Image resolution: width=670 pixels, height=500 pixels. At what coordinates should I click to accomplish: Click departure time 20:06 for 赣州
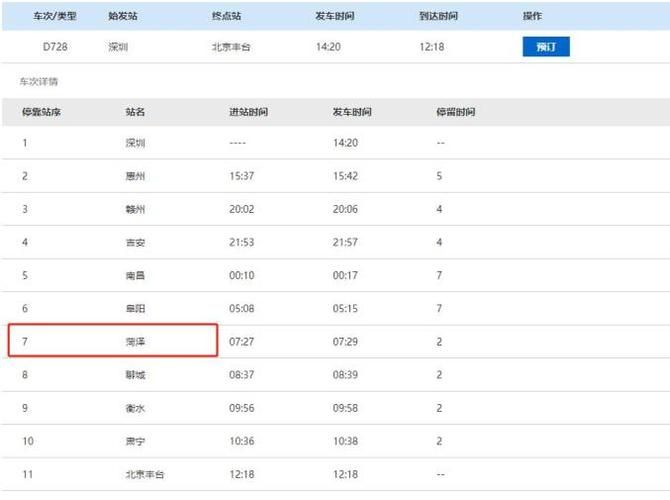coord(345,209)
